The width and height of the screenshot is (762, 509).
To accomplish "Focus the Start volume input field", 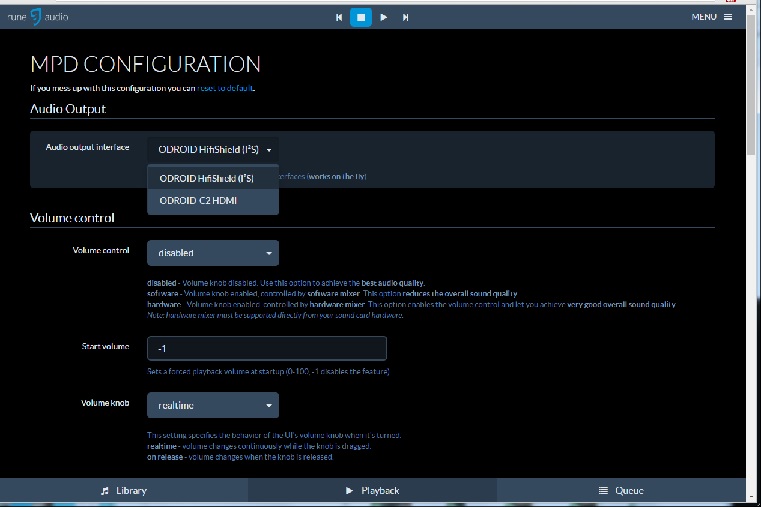I will [x=267, y=348].
